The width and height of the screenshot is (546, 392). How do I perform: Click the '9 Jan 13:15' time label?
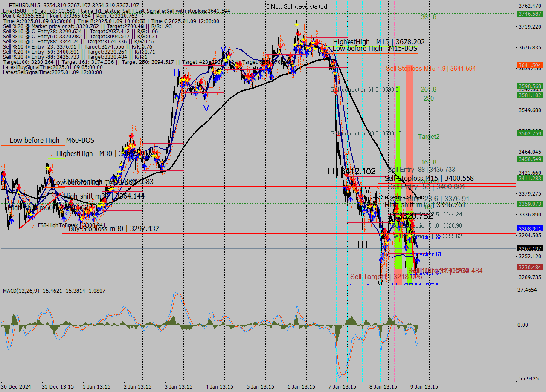coord(424,386)
